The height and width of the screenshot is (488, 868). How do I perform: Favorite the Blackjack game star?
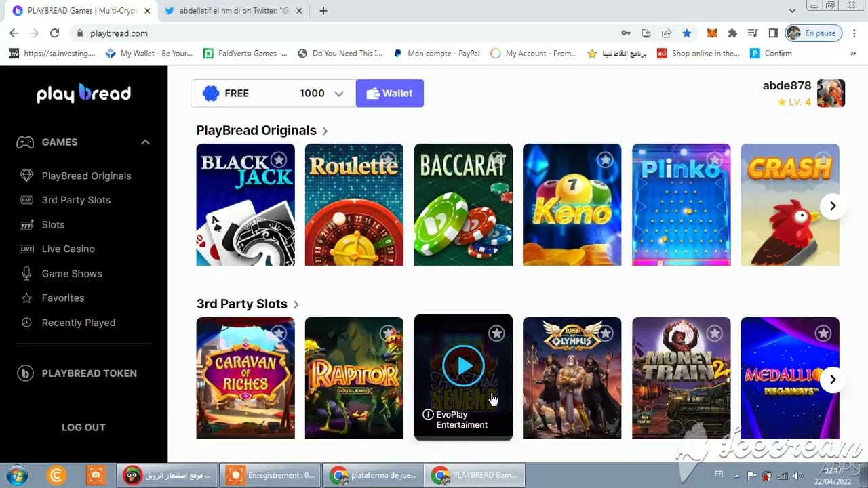[279, 160]
